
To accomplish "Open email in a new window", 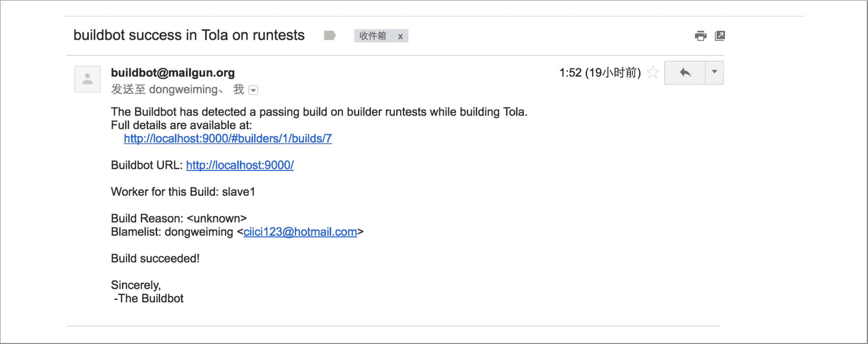I will (x=720, y=36).
